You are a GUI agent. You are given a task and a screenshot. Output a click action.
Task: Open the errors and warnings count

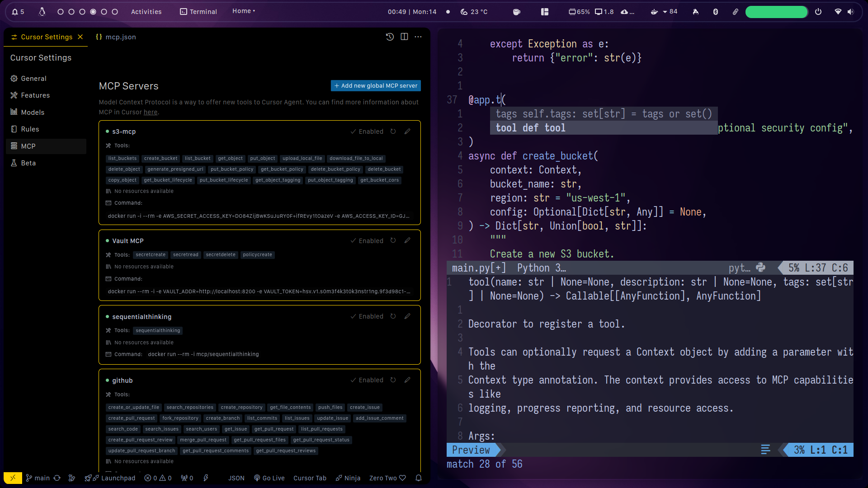click(158, 478)
